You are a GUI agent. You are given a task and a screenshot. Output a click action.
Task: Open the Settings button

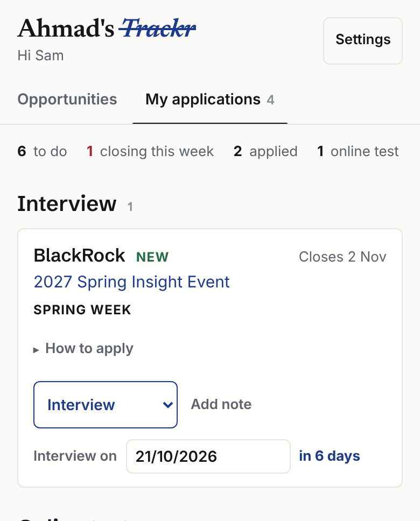pos(363,41)
